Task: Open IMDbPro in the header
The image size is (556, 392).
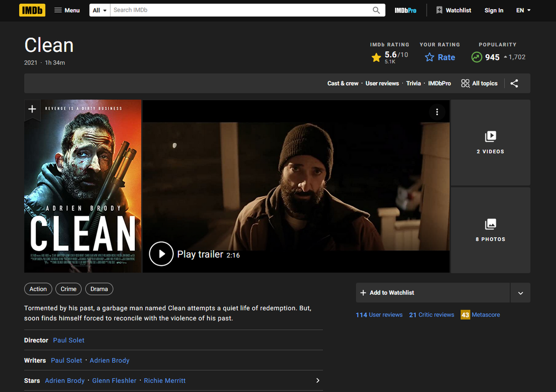Action: pyautogui.click(x=405, y=10)
